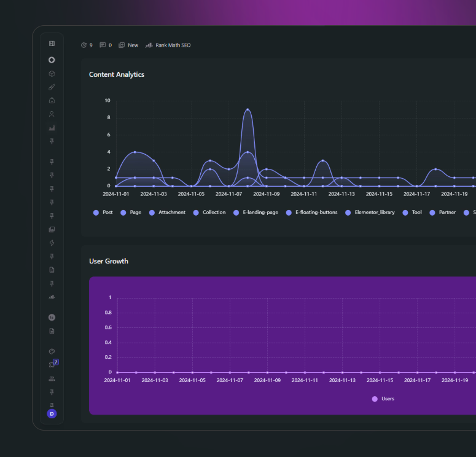476x457 pixels.
Task: Click the user avatar labeled D
Action: click(x=52, y=414)
